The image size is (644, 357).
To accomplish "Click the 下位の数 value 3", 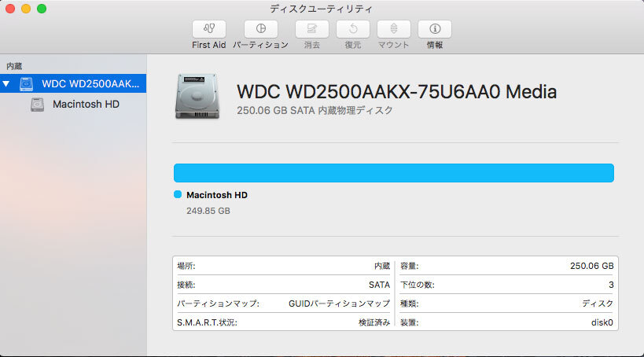I will tap(611, 285).
